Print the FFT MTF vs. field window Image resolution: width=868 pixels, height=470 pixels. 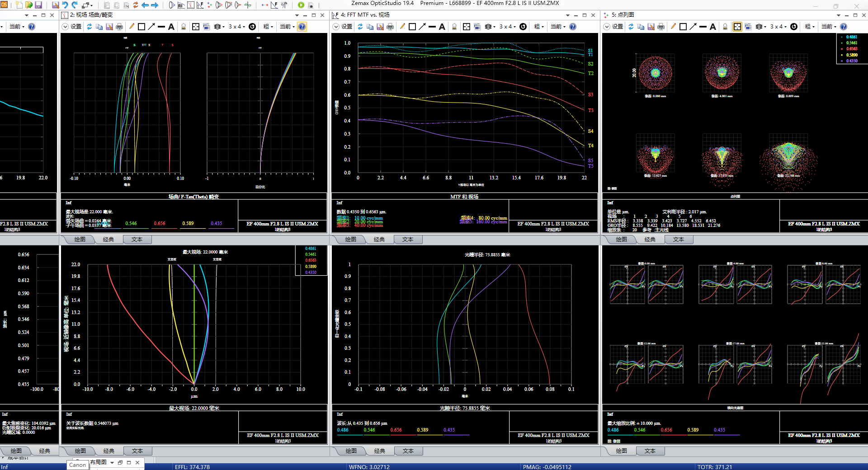pos(390,27)
